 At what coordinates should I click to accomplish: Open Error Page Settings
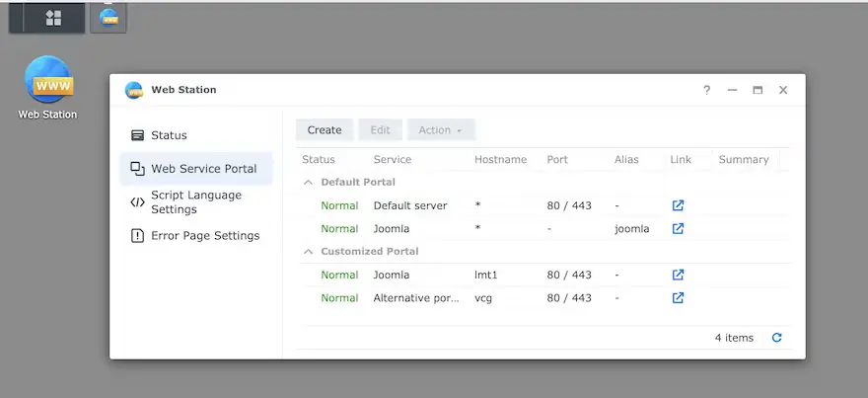204,236
